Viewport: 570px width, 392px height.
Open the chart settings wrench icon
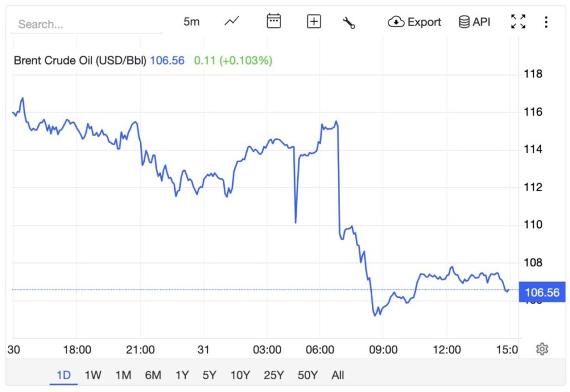[x=350, y=21]
